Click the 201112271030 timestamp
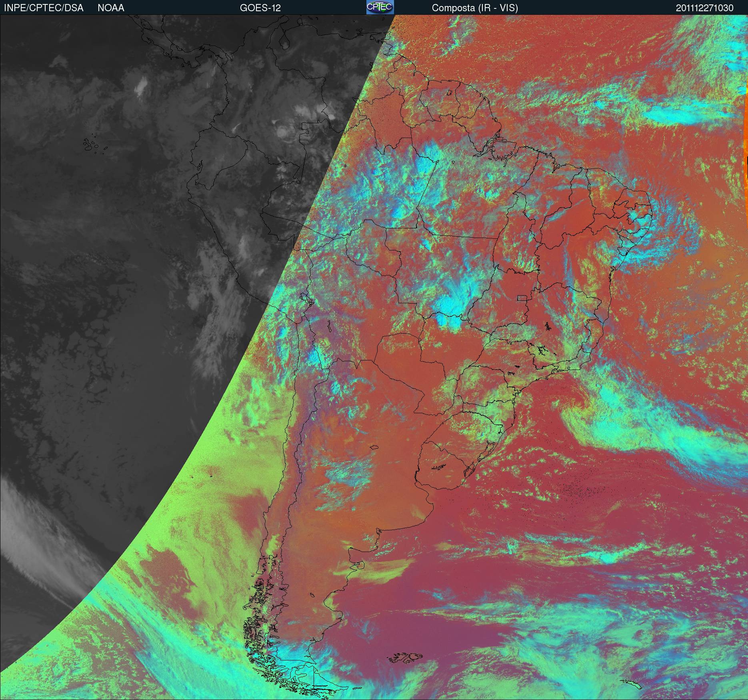This screenshot has height=700, width=748. click(x=705, y=8)
